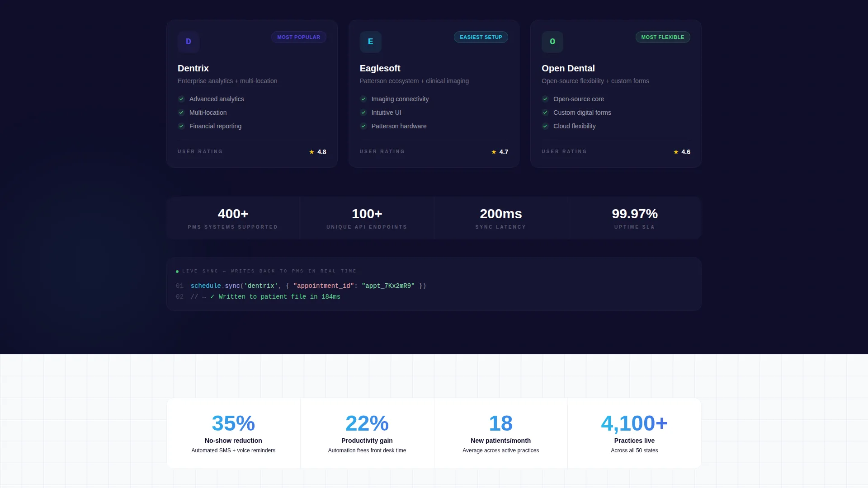868x488 pixels.
Task: Click the schedule.sync code line
Action: click(308, 286)
